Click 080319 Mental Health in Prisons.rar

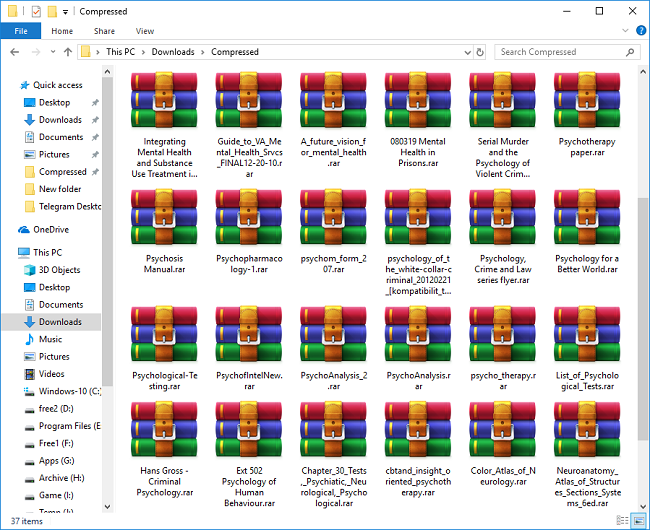pyautogui.click(x=418, y=120)
